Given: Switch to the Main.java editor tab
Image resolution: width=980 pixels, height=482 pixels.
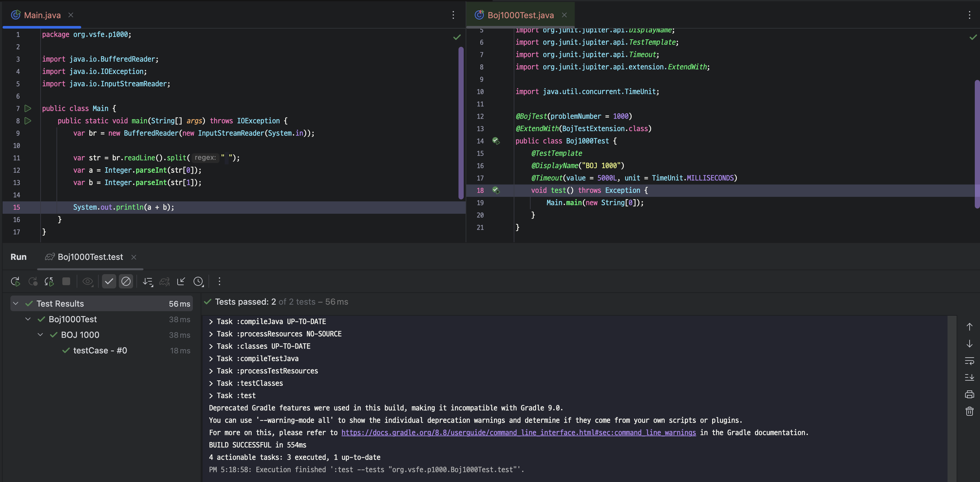Looking at the screenshot, I should (x=42, y=15).
